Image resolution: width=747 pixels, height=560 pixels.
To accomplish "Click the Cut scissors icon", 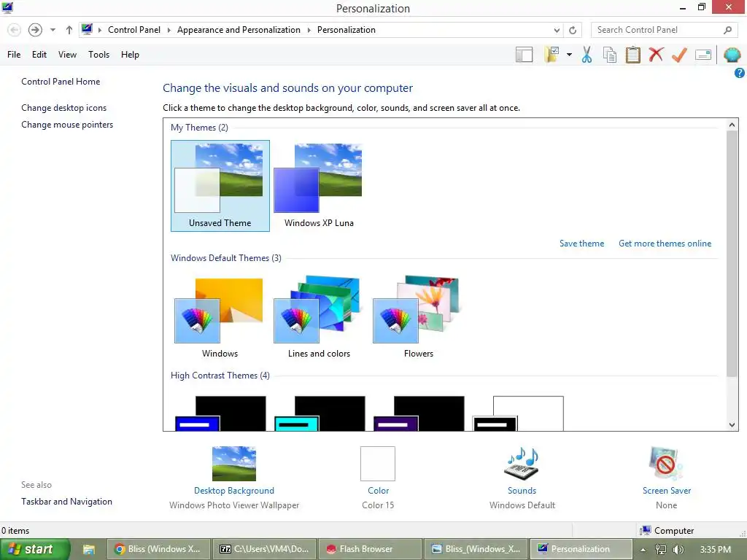I will (587, 55).
